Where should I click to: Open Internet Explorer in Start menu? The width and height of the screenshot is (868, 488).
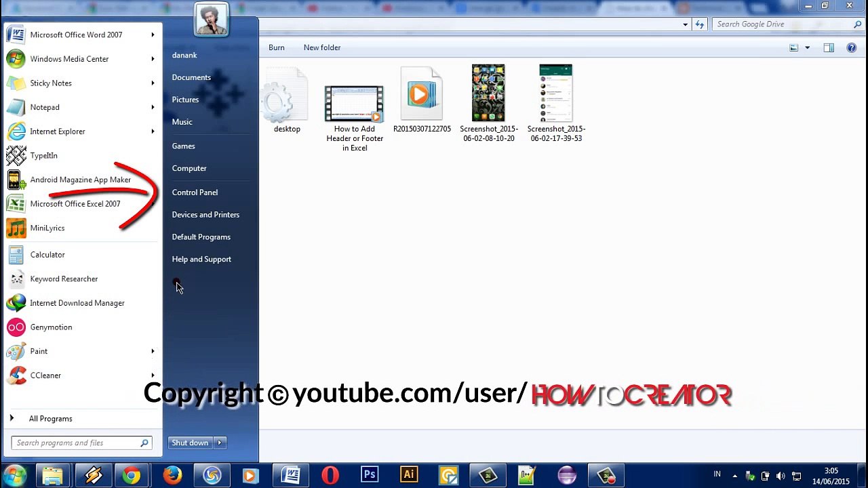pos(58,131)
